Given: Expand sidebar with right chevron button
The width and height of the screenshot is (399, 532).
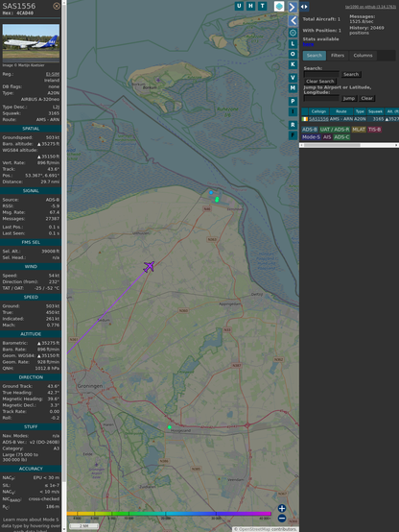Looking at the screenshot, I should click(293, 7).
